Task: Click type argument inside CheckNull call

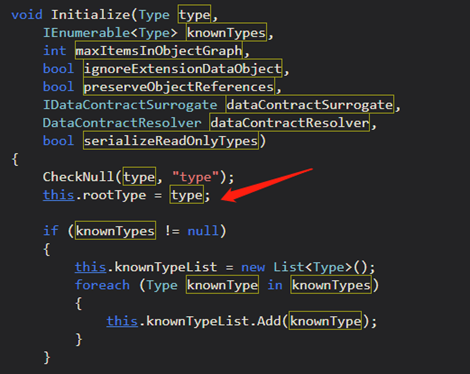Action: [x=139, y=176]
